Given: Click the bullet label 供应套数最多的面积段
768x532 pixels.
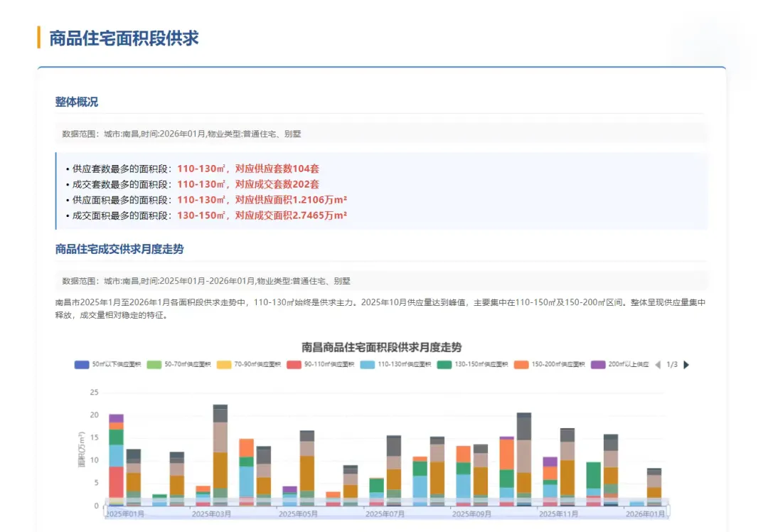Looking at the screenshot, I should point(120,169).
